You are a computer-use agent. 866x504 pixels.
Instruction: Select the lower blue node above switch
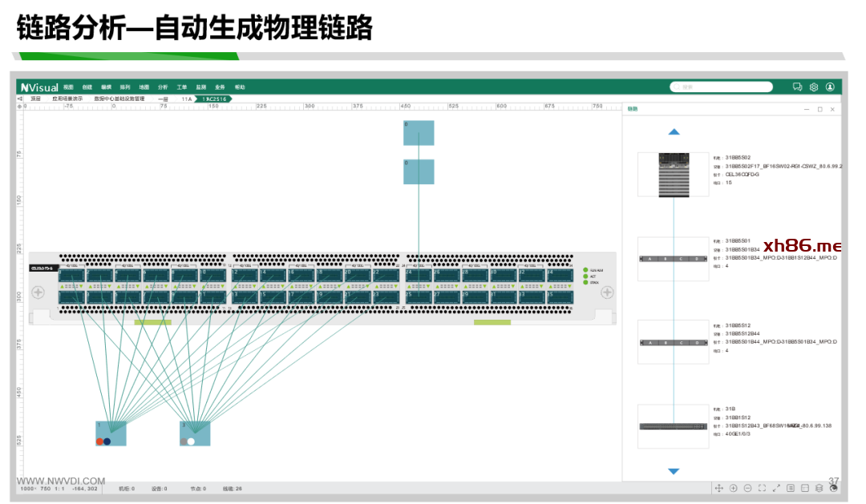[419, 171]
